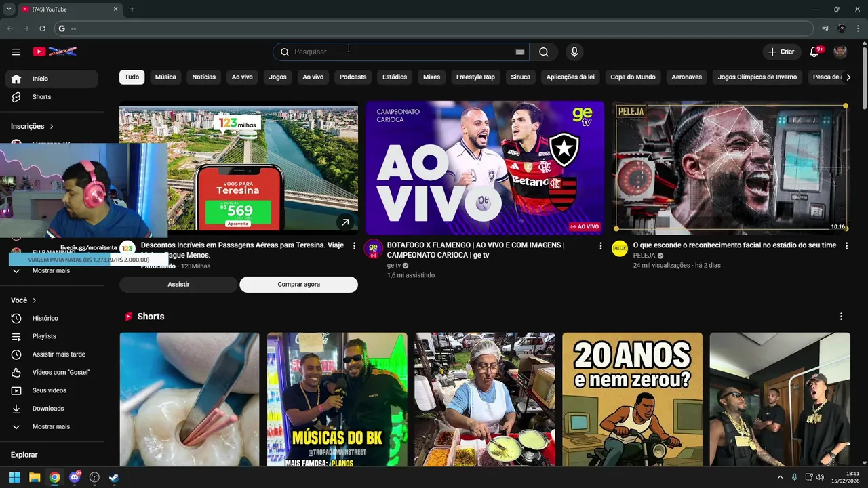Expand Mostrar mais under Você

(52, 427)
